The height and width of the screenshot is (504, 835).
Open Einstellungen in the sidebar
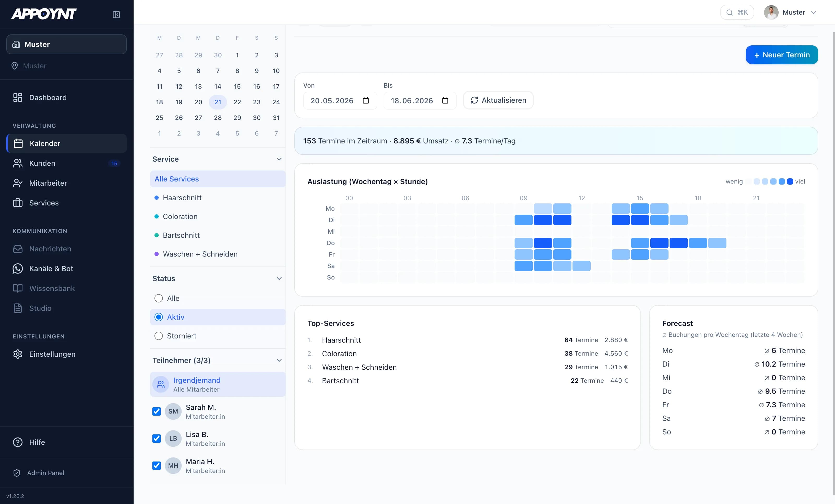point(67,354)
